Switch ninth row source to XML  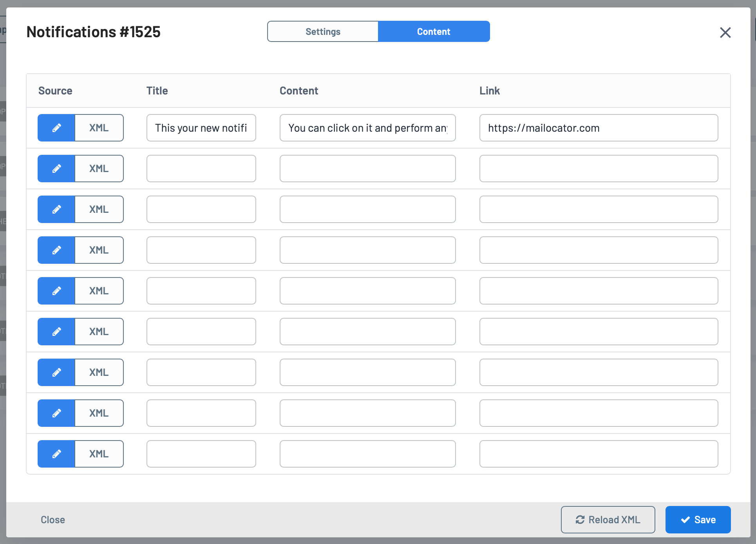pyautogui.click(x=99, y=454)
